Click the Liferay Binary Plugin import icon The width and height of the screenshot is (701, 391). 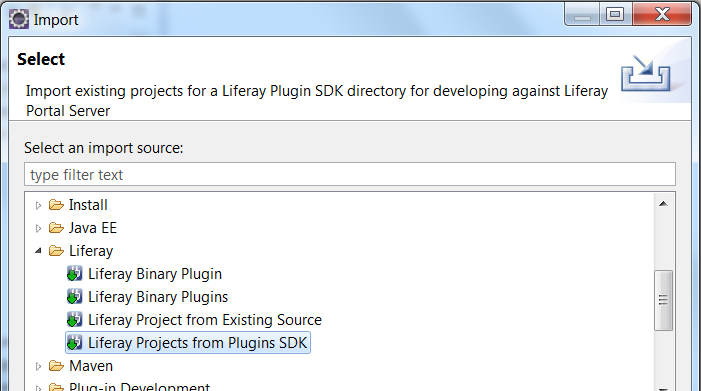tap(74, 273)
